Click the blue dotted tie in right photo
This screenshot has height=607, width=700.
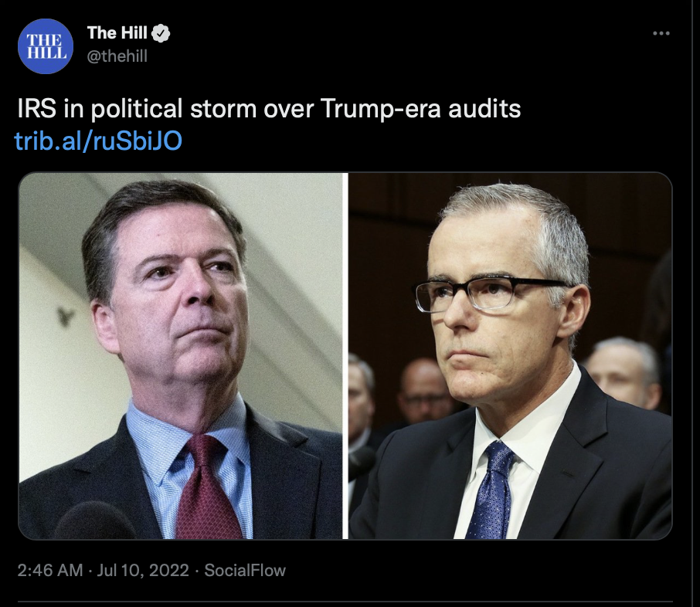tap(490, 491)
